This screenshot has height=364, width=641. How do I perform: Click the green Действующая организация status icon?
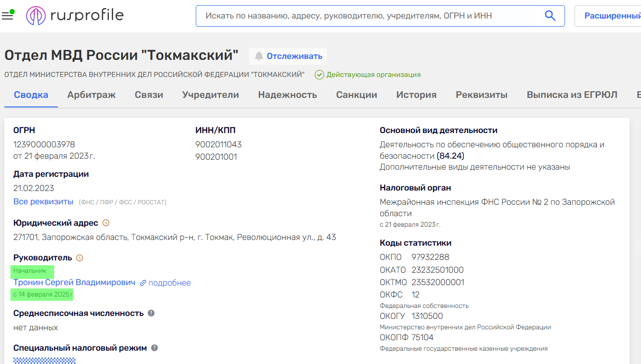coord(319,75)
